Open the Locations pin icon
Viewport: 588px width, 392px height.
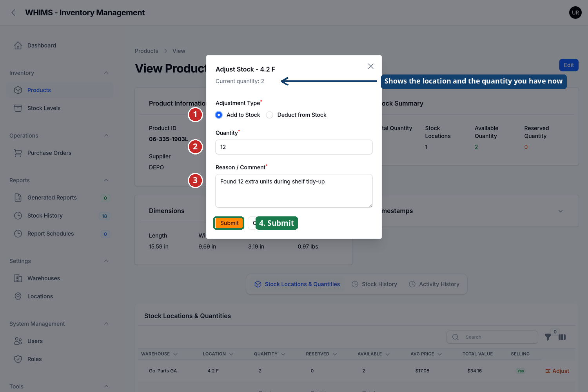(x=18, y=296)
